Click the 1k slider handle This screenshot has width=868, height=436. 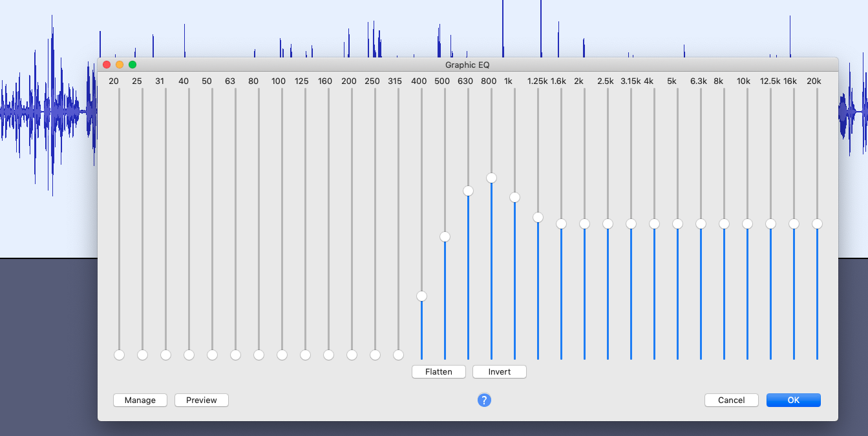click(x=514, y=197)
